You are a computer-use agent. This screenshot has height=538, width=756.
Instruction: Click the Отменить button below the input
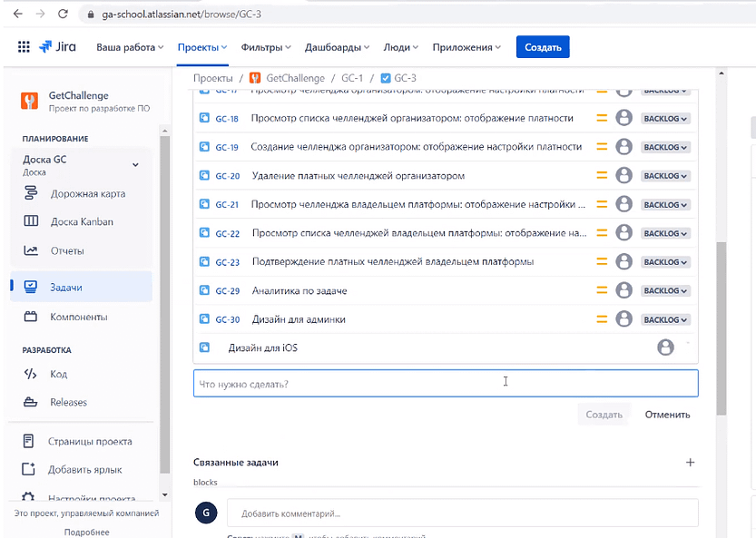(667, 414)
